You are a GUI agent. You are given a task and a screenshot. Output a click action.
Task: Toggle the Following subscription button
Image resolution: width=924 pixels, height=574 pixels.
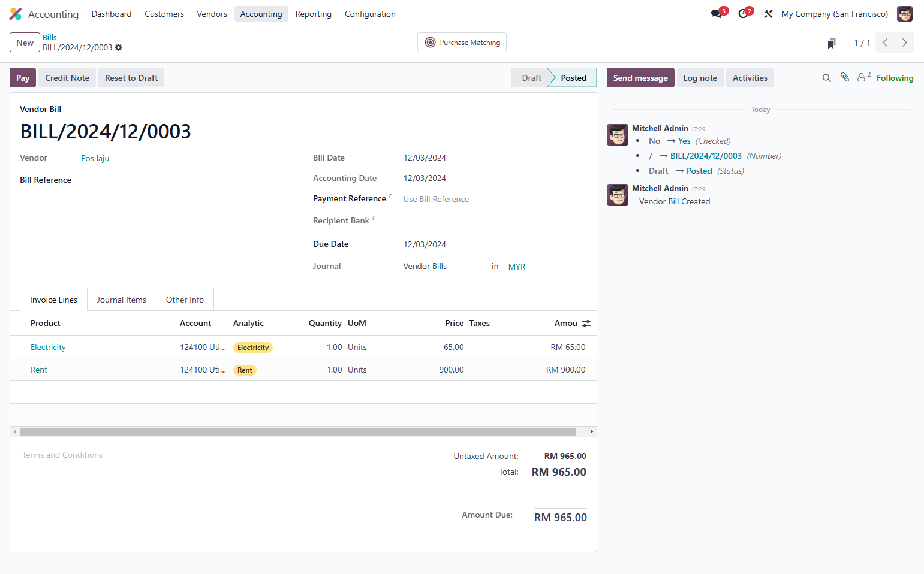pos(895,78)
